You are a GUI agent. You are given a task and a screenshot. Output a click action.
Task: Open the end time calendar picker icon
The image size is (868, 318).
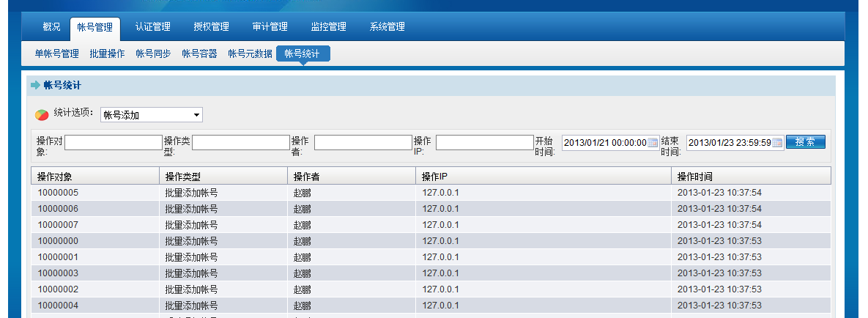tap(777, 143)
